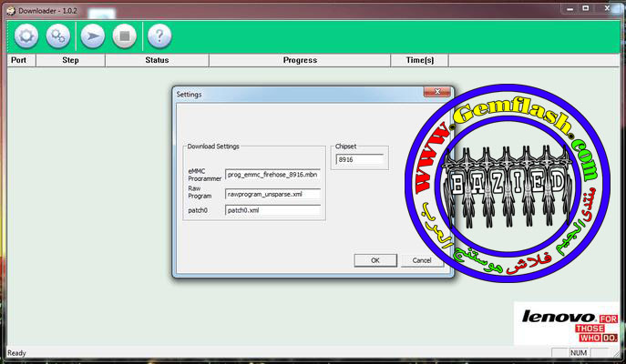Click the Step column header
The image size is (626, 364).
pyautogui.click(x=70, y=60)
